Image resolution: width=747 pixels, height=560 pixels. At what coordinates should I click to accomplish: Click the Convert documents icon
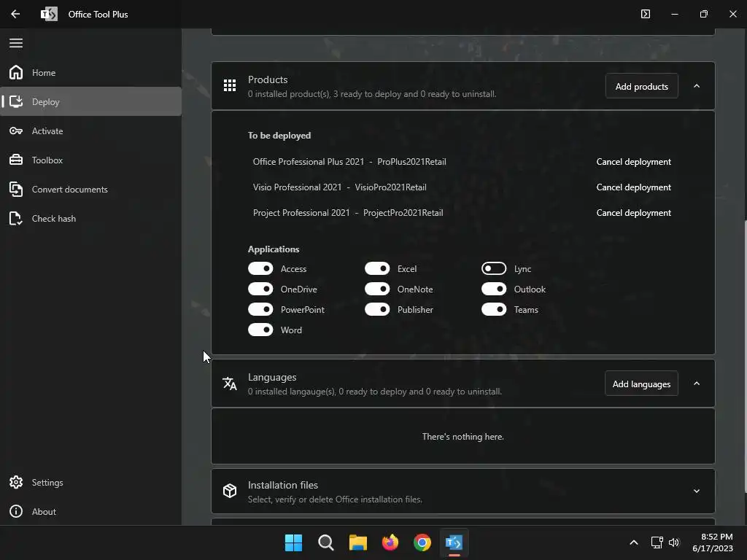(x=16, y=189)
